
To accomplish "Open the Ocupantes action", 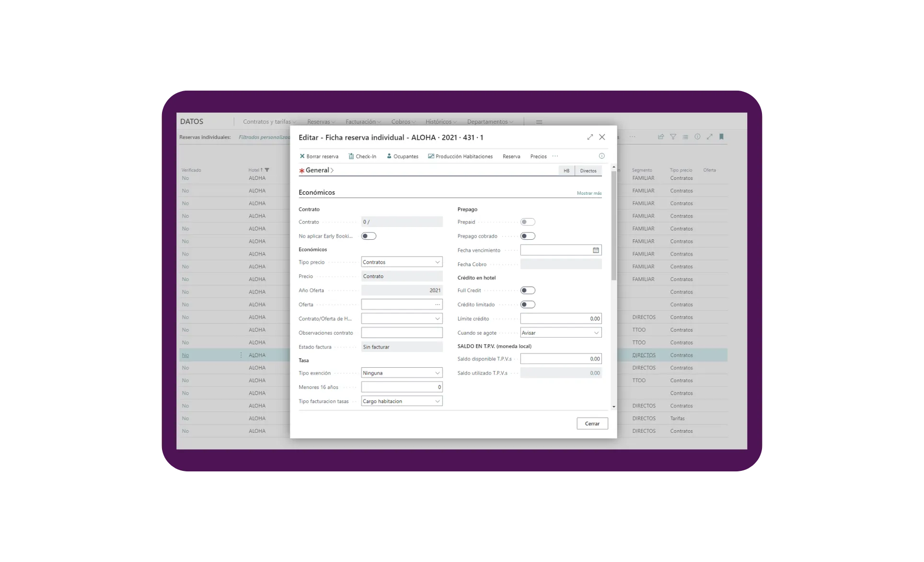I will click(403, 157).
